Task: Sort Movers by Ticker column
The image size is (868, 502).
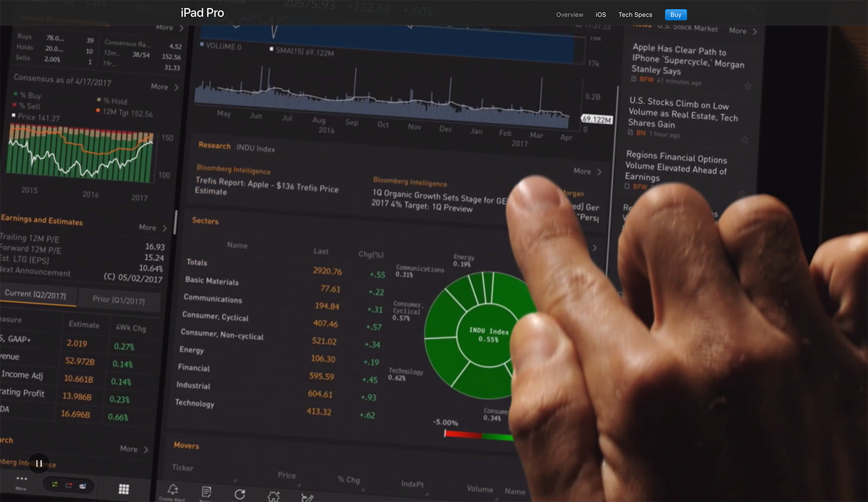Action: (x=183, y=467)
